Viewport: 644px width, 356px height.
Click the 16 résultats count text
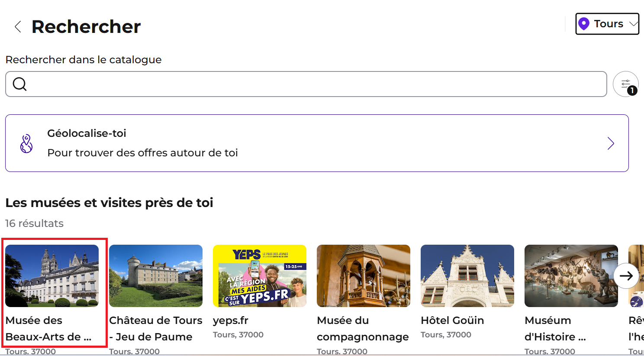34,223
